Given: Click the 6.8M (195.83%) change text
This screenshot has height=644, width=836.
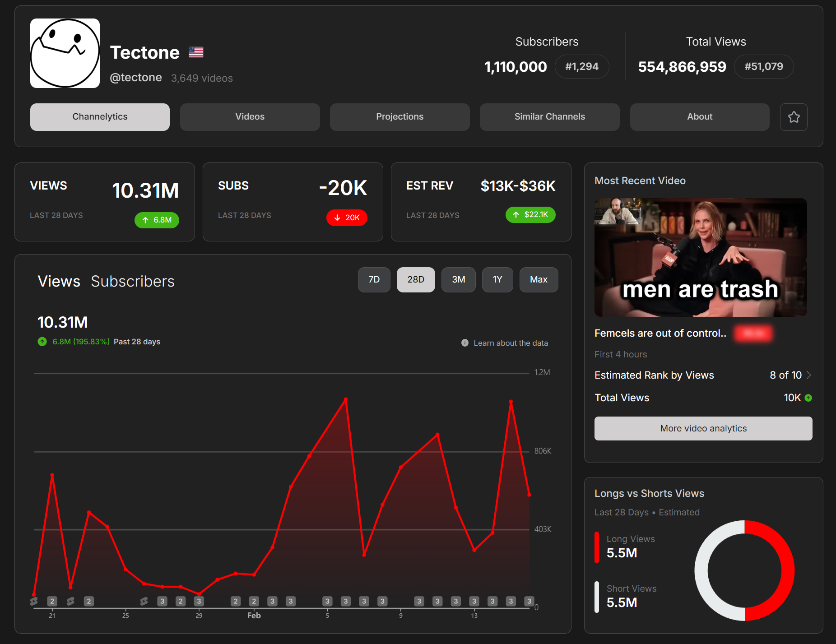Looking at the screenshot, I should click(x=81, y=342).
